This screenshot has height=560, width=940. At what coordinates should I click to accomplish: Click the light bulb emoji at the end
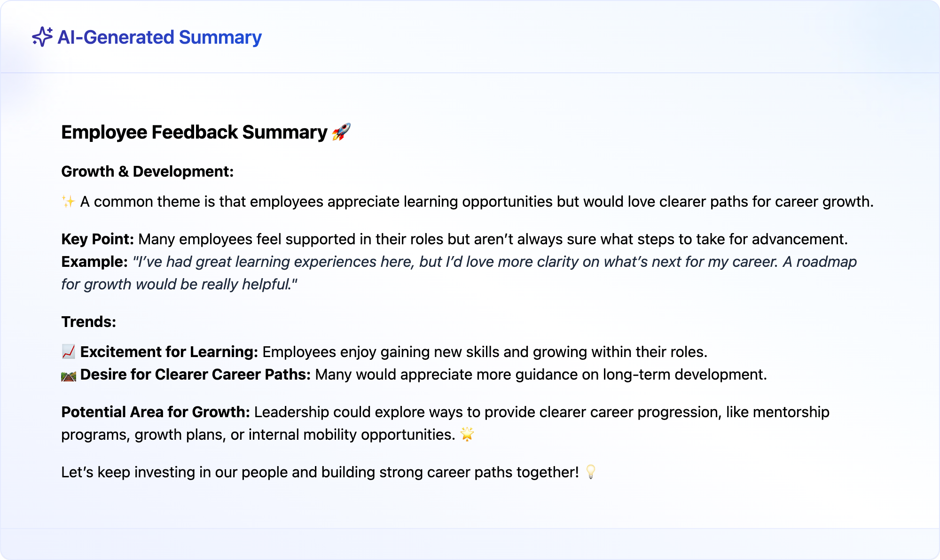click(591, 472)
